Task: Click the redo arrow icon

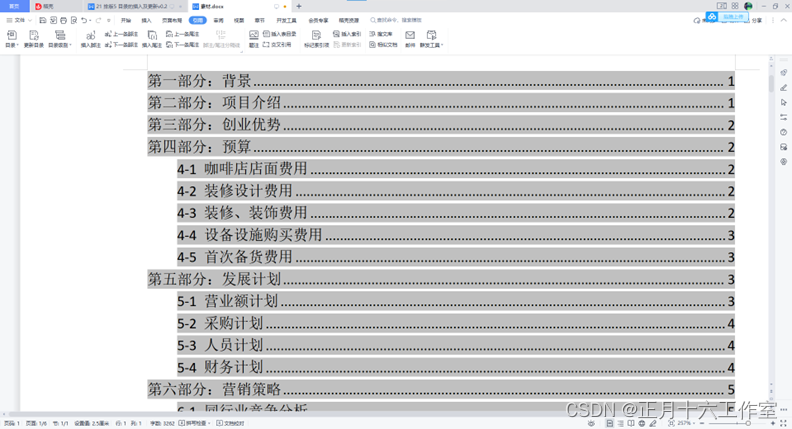Action: 98,20
